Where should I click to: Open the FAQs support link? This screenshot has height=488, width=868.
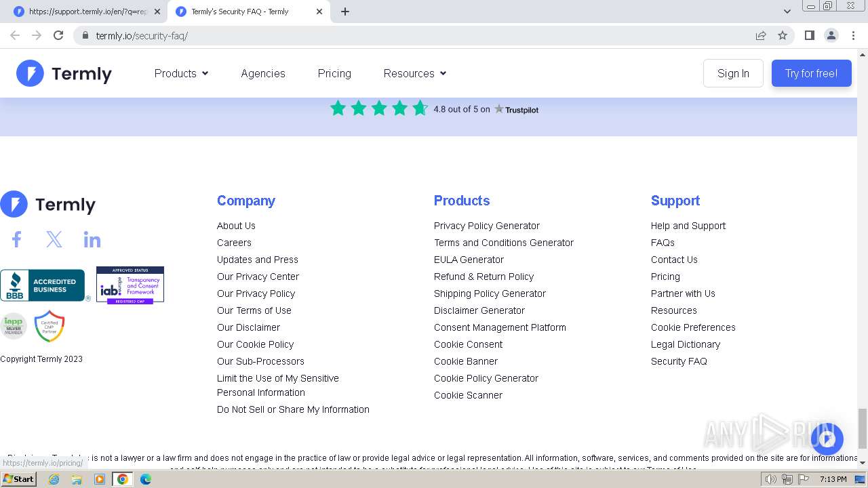[663, 243]
